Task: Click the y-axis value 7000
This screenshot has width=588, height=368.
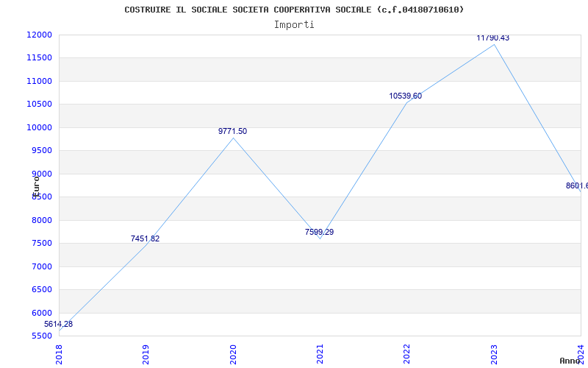Action: pos(41,266)
